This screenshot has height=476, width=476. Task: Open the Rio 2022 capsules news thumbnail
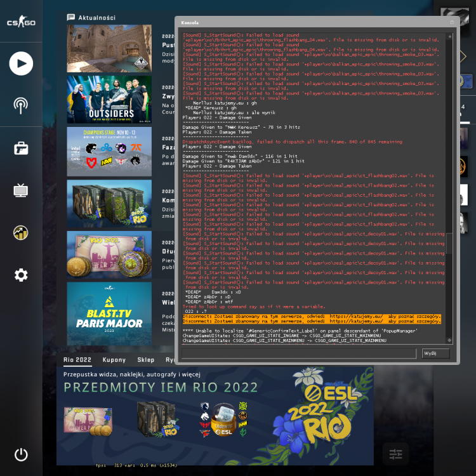pos(109,204)
